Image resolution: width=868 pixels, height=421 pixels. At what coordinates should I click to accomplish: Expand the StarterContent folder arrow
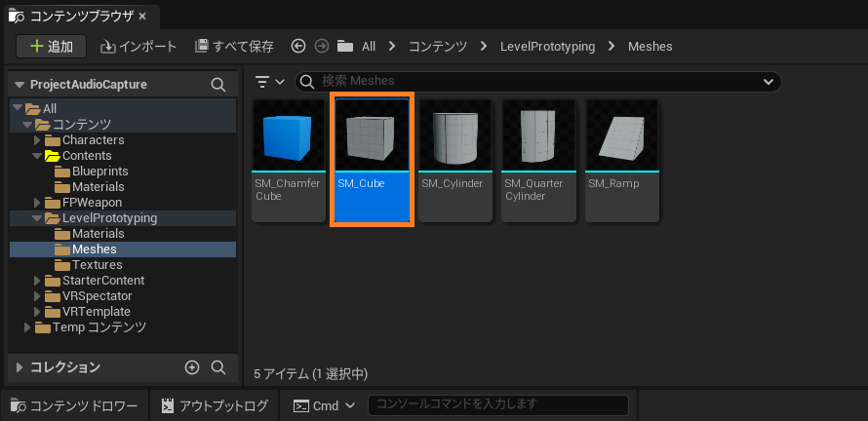pyautogui.click(x=37, y=281)
